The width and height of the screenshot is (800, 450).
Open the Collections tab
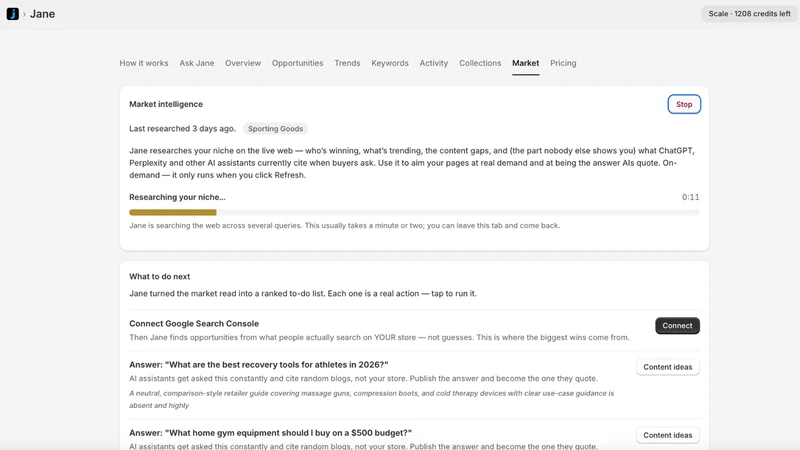[480, 63]
